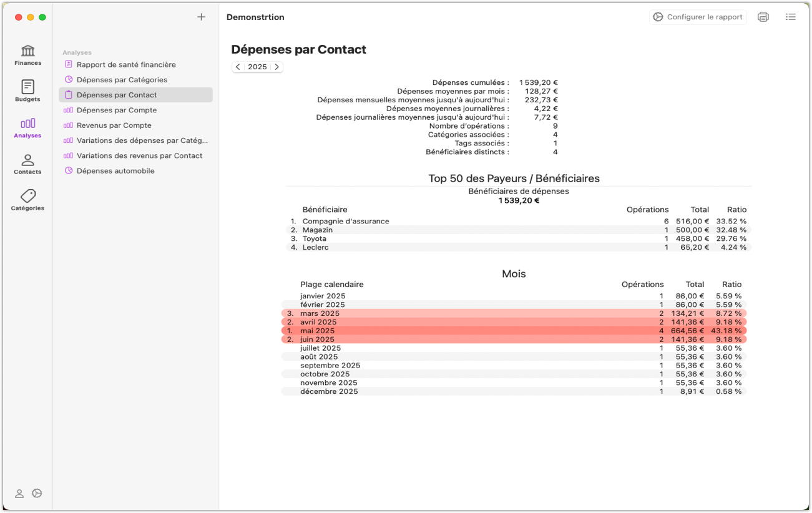
Task: Open the Finances section
Action: 28,56
